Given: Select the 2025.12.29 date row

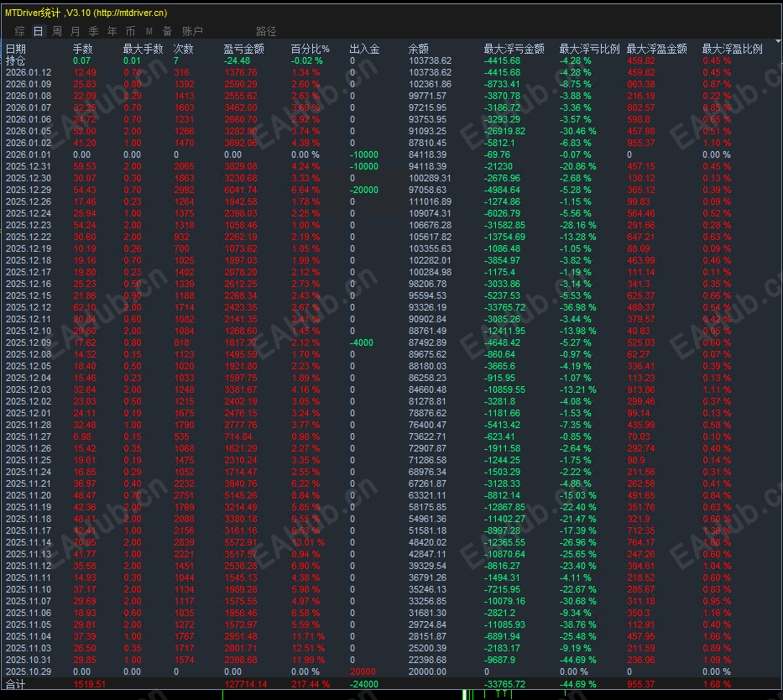Looking at the screenshot, I should point(29,190).
